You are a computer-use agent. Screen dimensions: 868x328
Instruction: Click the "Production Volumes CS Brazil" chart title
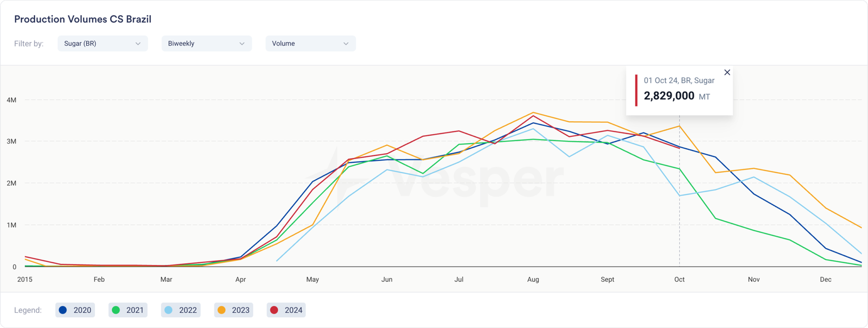point(82,19)
